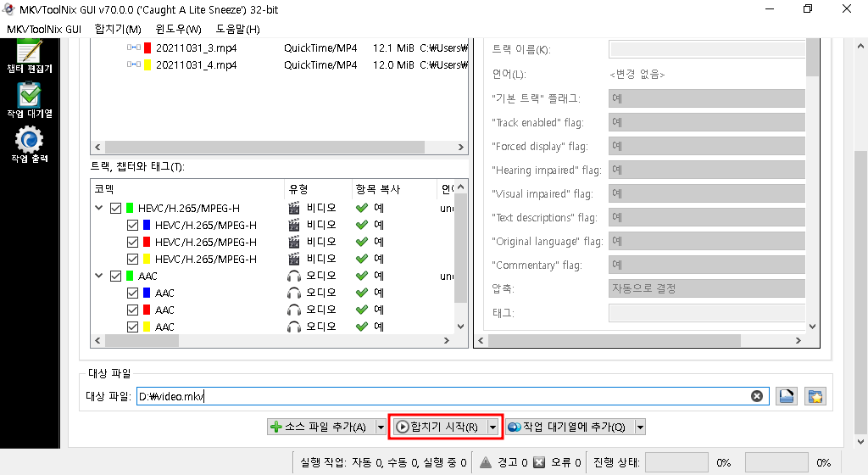
Task: Open the "Forced display" flag dropdown
Action: coord(706,146)
